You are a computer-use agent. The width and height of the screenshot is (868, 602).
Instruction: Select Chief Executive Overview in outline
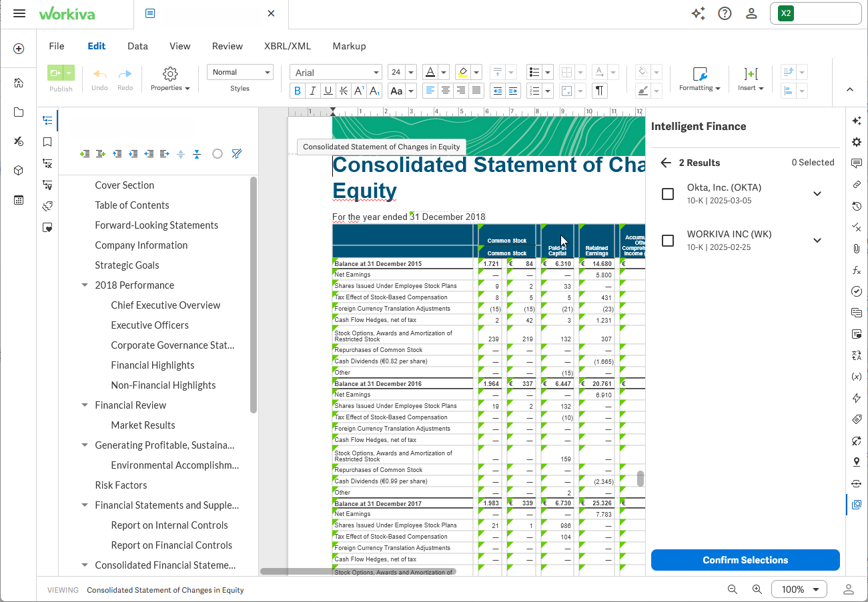click(x=165, y=305)
